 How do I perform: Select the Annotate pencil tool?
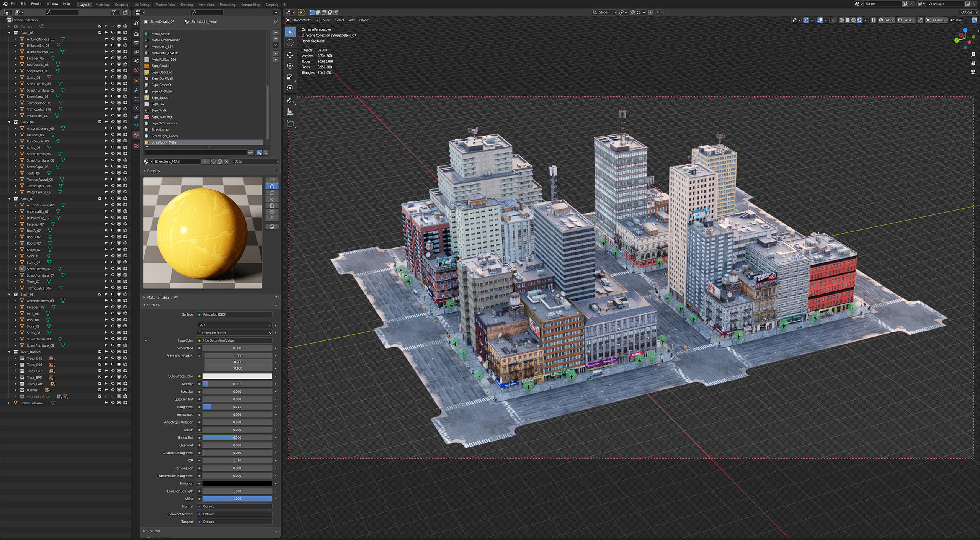290,100
